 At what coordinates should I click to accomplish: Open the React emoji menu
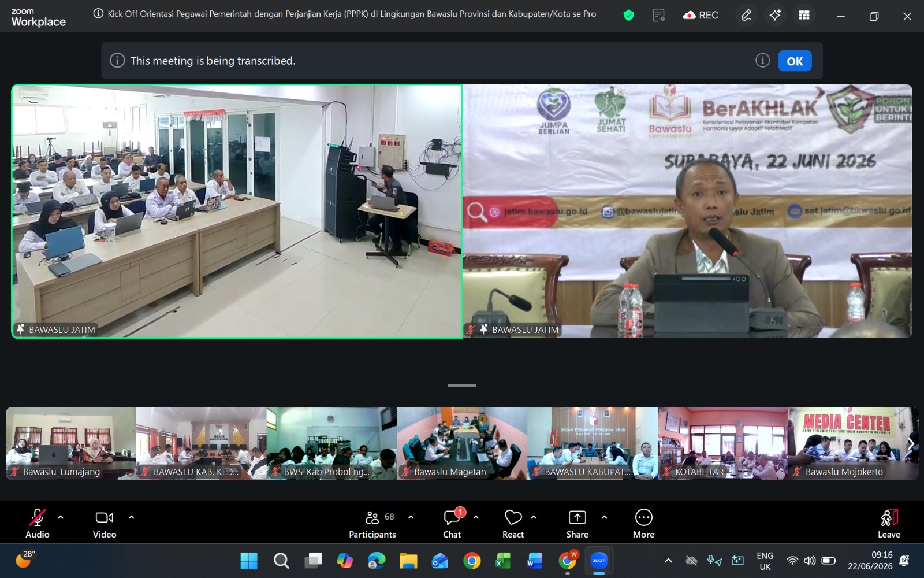[x=513, y=524]
